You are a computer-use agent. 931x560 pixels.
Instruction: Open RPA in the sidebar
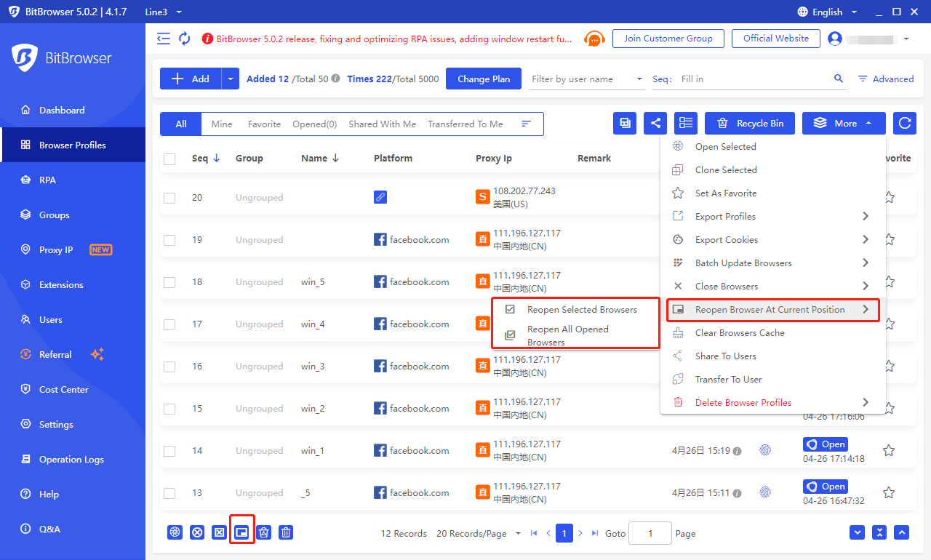(73, 180)
